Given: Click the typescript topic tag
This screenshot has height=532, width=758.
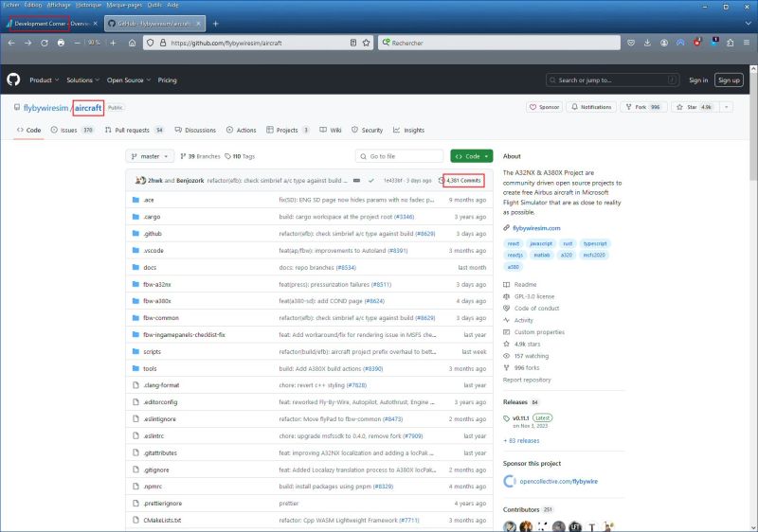Looking at the screenshot, I should [595, 244].
